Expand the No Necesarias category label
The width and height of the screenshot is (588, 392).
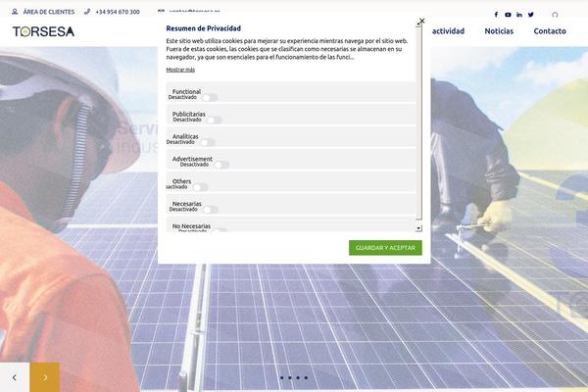[191, 226]
